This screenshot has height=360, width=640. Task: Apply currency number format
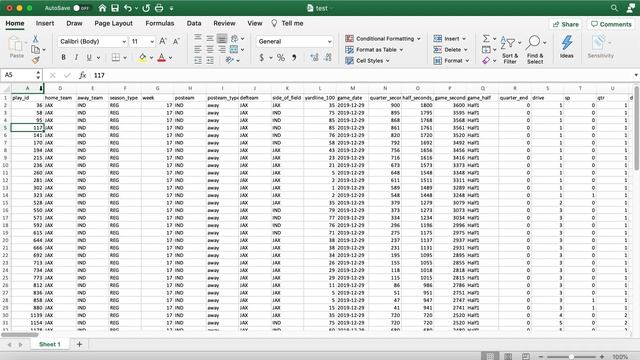(262, 58)
